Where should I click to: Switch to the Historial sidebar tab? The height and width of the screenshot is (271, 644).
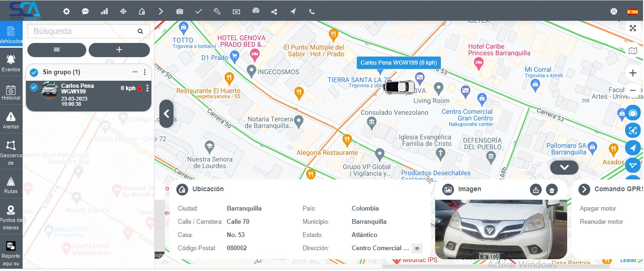[11, 93]
